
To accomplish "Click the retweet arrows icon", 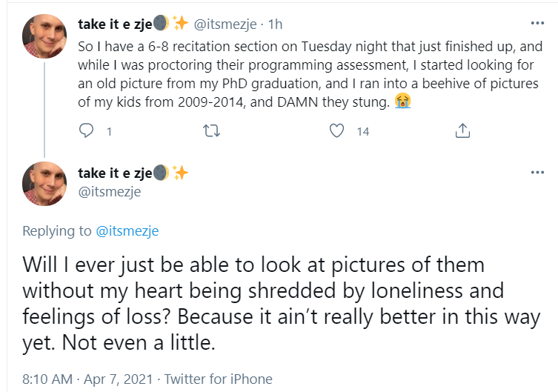I will (212, 131).
